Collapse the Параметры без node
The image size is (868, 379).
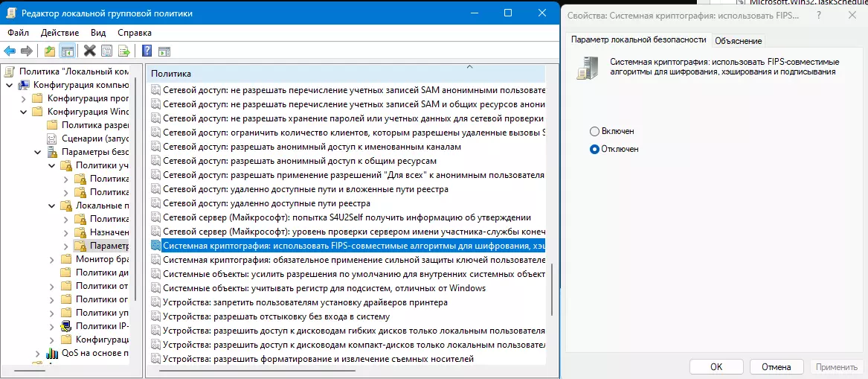pyautogui.click(x=38, y=152)
